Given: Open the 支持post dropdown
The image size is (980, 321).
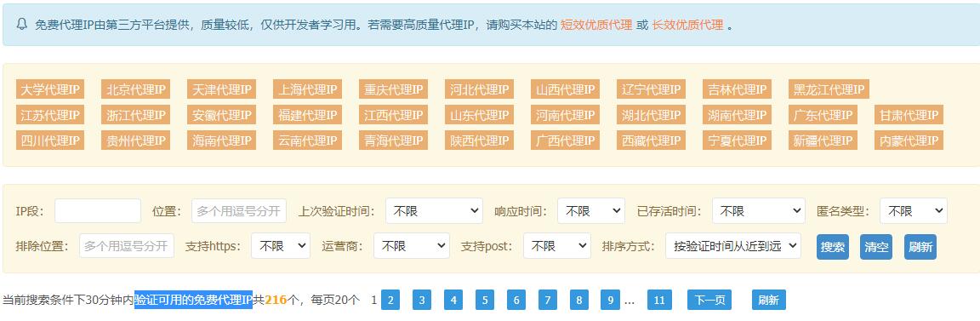Looking at the screenshot, I should (x=557, y=246).
